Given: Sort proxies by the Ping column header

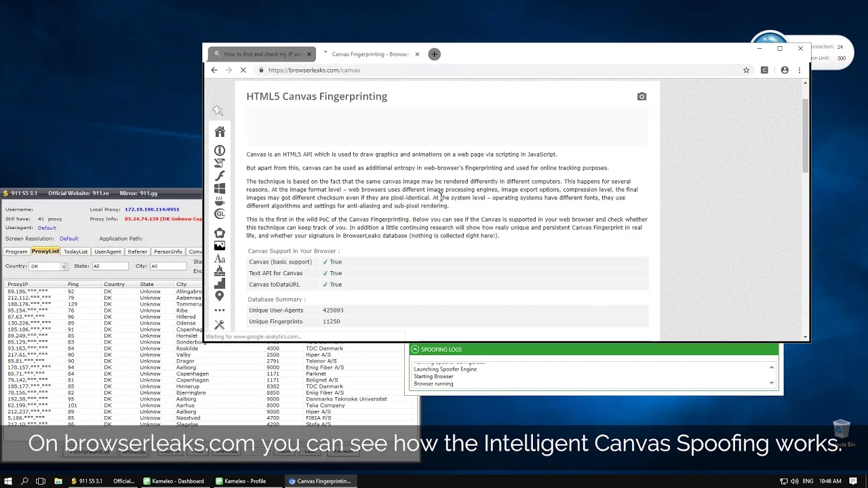Looking at the screenshot, I should 84,285.
